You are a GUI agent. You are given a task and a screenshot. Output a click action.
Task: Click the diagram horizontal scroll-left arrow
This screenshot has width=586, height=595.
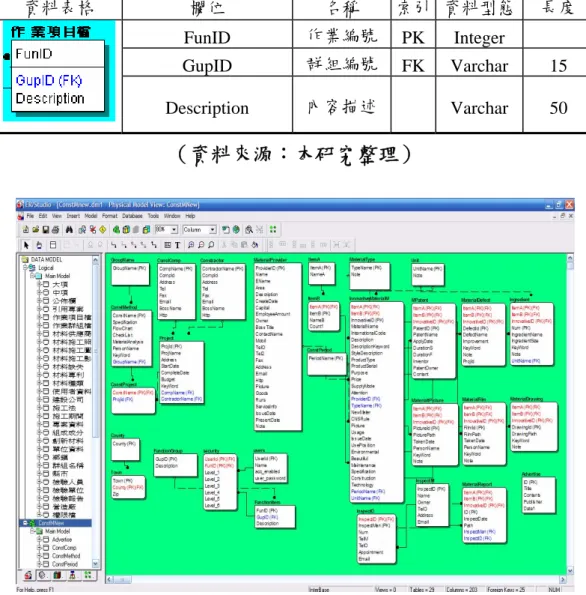[109, 579]
